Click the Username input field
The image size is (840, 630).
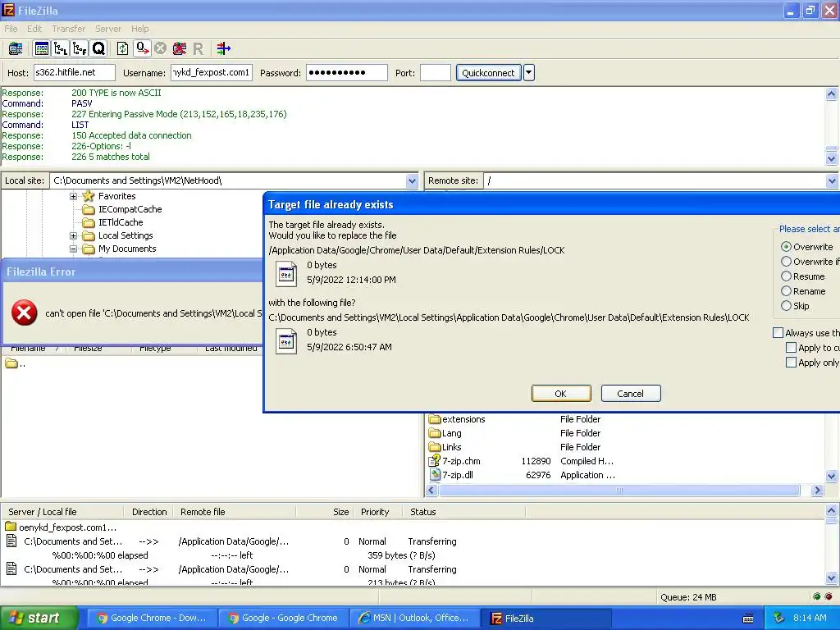tap(212, 72)
